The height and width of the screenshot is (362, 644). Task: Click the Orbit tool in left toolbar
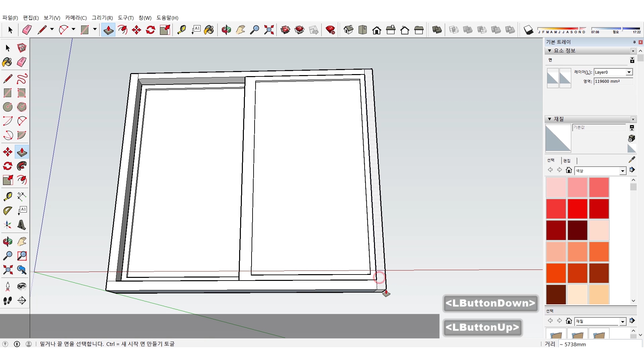[8, 241]
